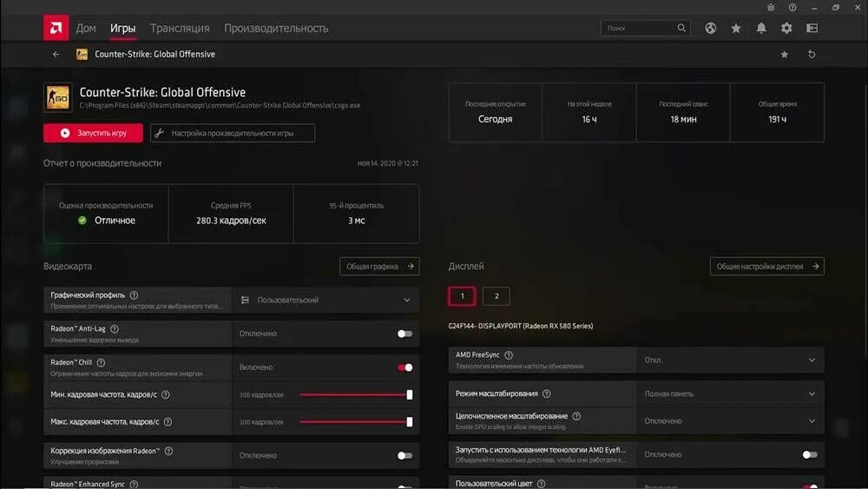Switch to Трансляция tab
The width and height of the screenshot is (868, 489).
180,29
